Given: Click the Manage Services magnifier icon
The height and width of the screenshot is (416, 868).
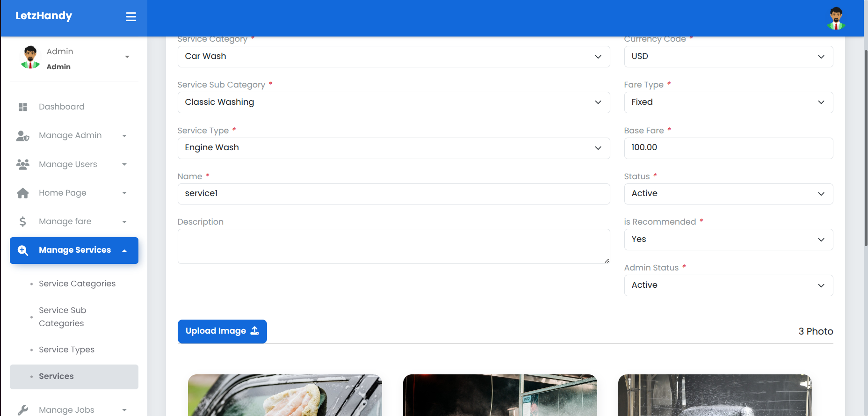Looking at the screenshot, I should [23, 250].
